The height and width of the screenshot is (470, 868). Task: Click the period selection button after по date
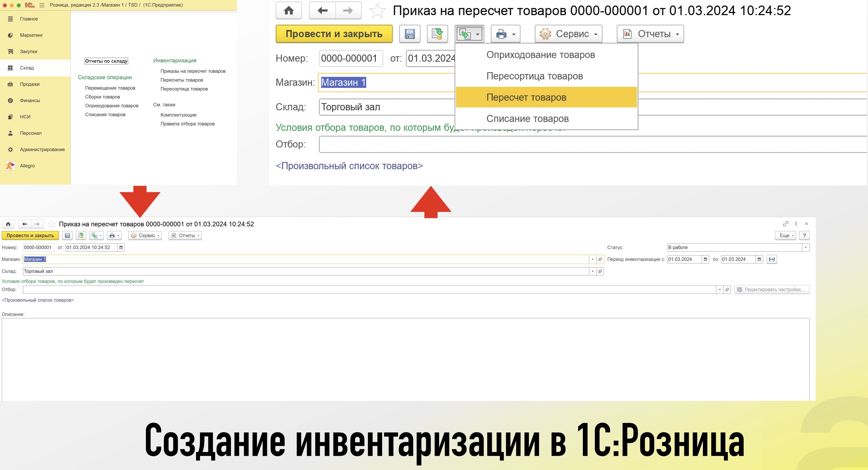772,259
